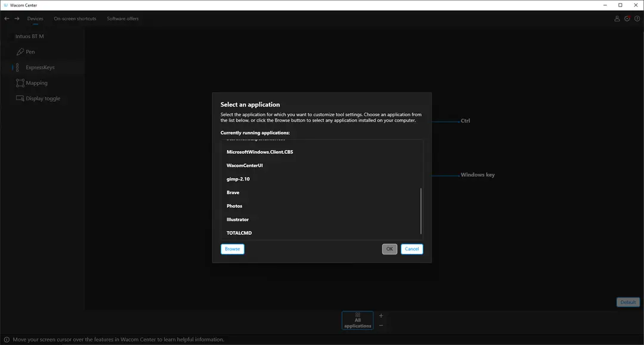Click the back arrow navigation icon
644x345 pixels.
[7, 18]
